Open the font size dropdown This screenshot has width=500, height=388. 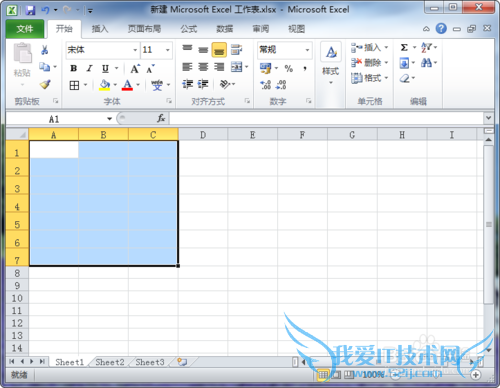point(168,50)
